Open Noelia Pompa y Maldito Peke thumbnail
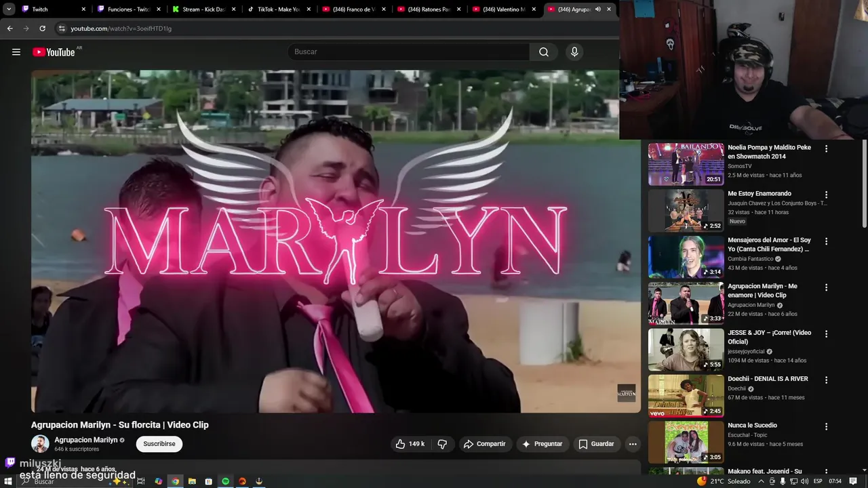Image resolution: width=868 pixels, height=488 pixels. coord(686,163)
